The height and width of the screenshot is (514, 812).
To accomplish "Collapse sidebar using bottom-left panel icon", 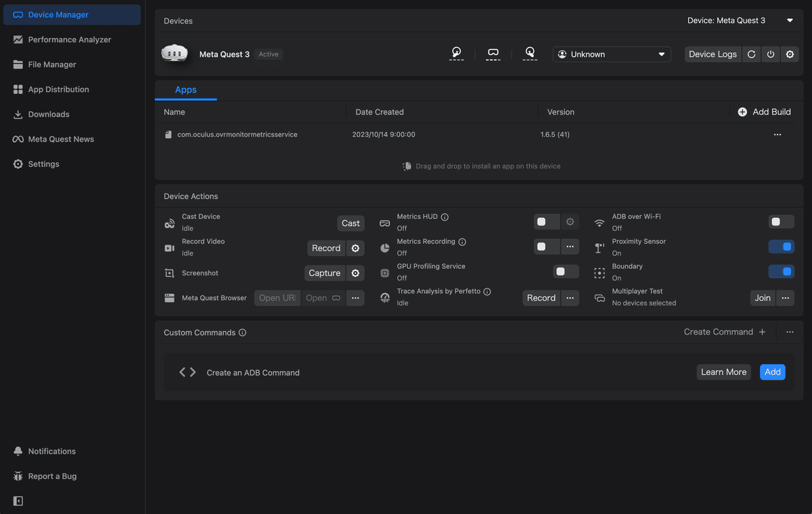I will coord(18,501).
